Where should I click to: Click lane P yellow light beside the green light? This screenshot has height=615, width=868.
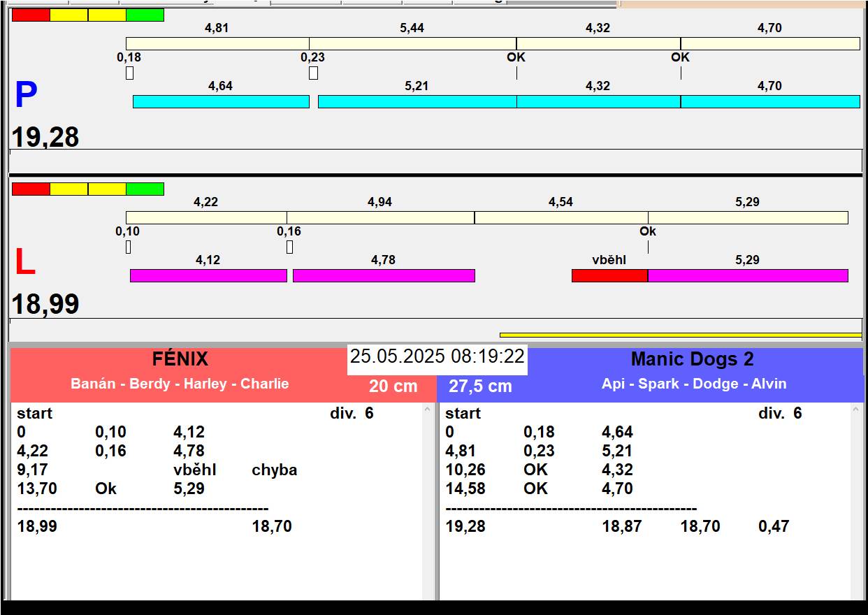108,15
